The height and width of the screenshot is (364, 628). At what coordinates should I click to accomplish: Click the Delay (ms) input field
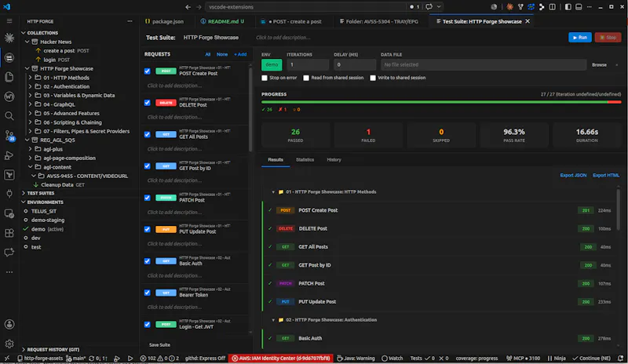point(355,65)
